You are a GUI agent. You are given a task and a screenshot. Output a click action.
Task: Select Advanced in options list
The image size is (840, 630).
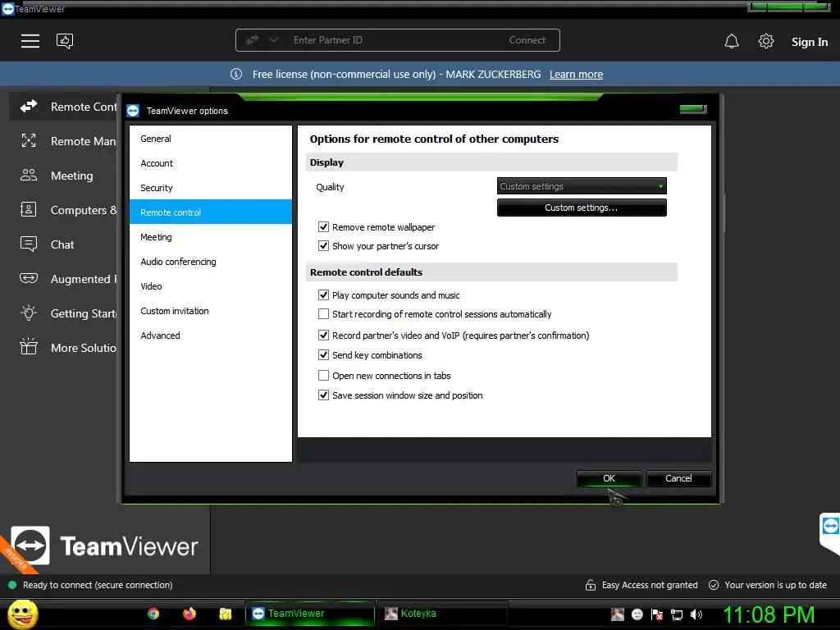(211, 336)
